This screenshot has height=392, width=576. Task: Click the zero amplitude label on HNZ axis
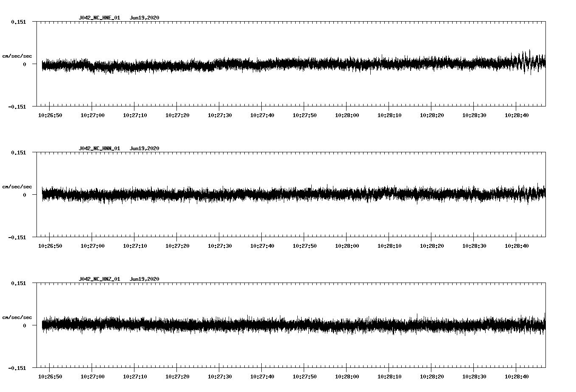(25, 325)
